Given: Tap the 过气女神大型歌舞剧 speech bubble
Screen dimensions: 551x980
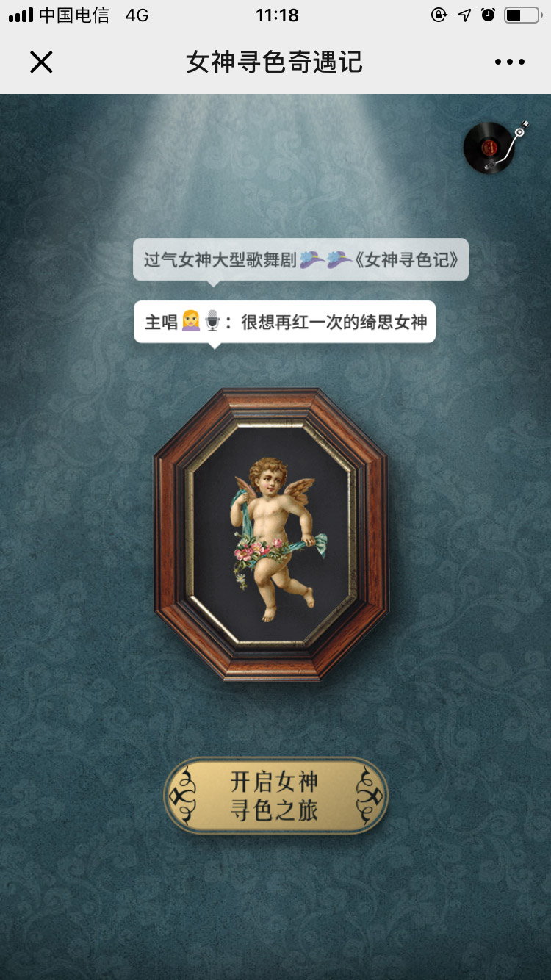Looking at the screenshot, I should 300,259.
